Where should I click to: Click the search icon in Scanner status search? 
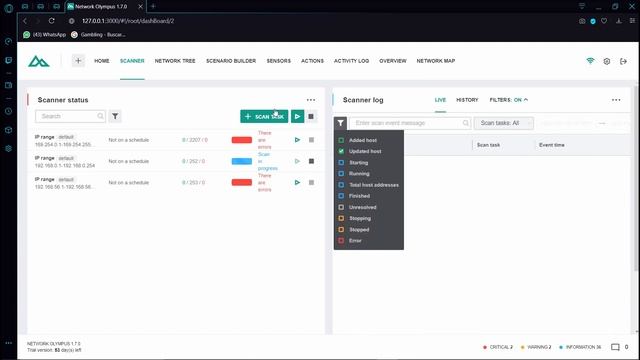point(100,116)
